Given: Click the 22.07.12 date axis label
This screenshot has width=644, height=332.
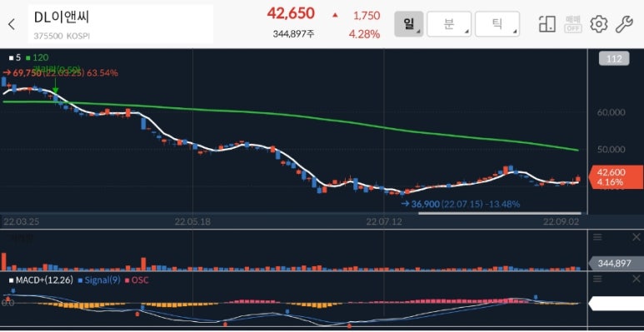Looking at the screenshot, I should (383, 222).
